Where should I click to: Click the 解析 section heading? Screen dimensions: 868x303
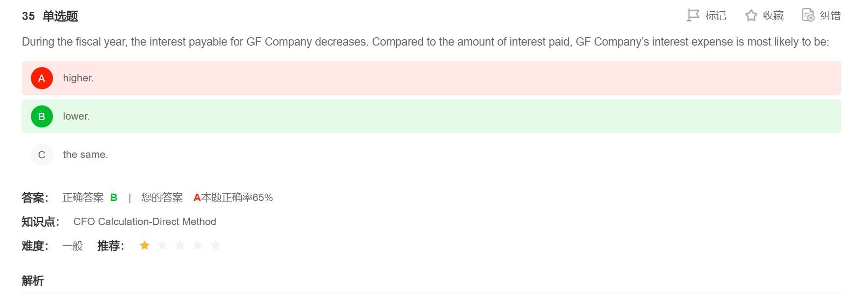33,280
